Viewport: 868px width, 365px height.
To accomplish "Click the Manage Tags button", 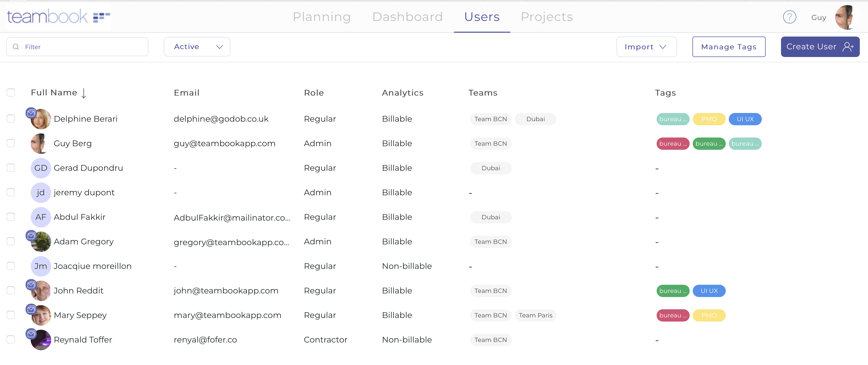I will tap(729, 47).
